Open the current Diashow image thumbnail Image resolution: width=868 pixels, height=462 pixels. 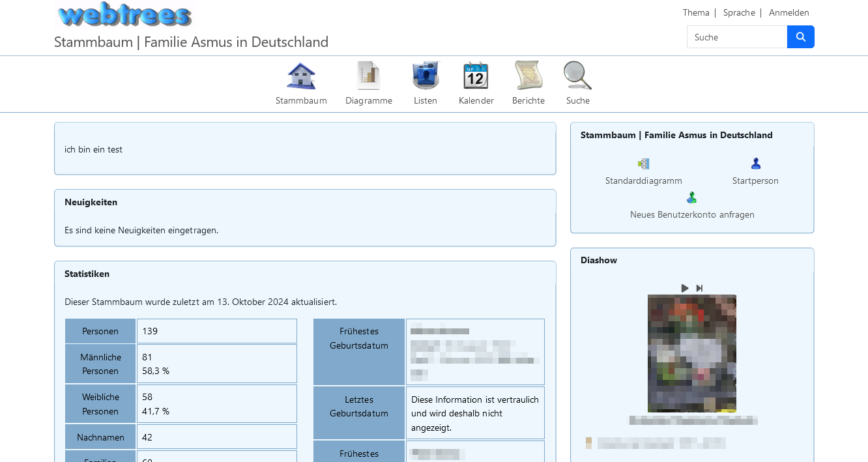click(691, 353)
